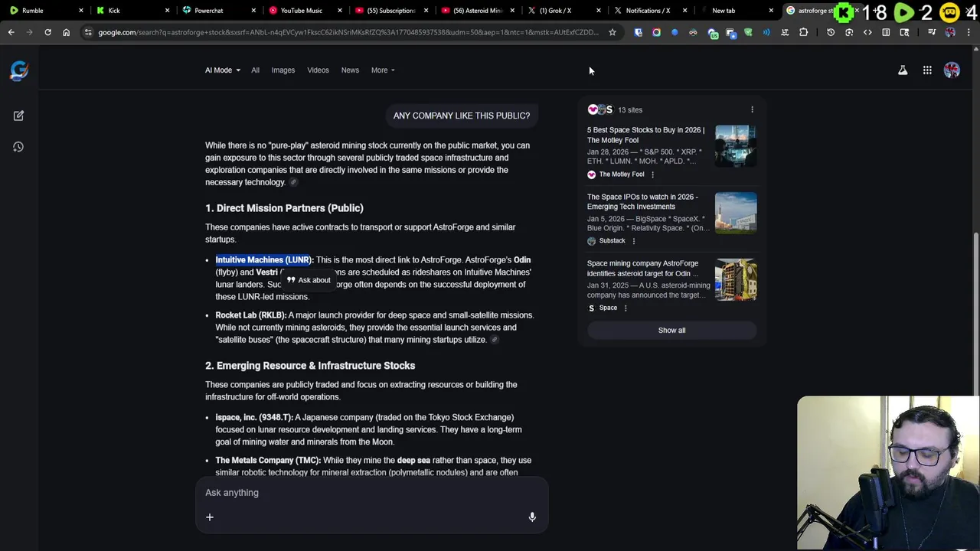Switch to the News results tab

pyautogui.click(x=350, y=70)
